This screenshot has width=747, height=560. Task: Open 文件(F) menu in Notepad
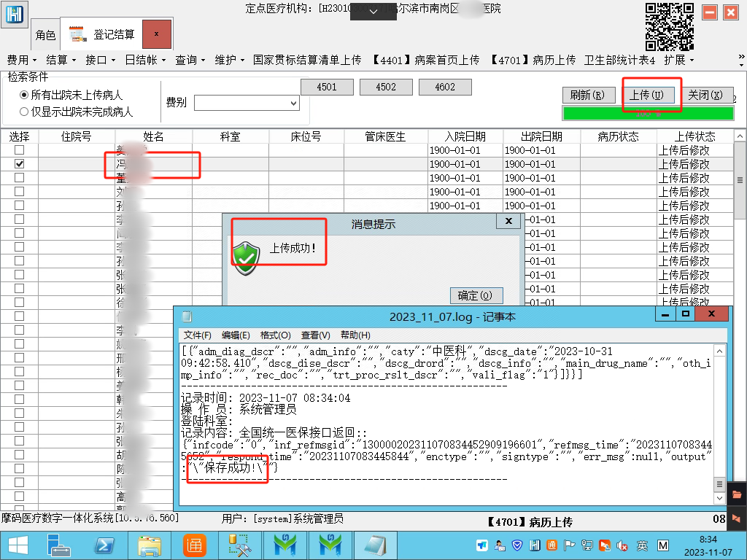click(x=197, y=335)
